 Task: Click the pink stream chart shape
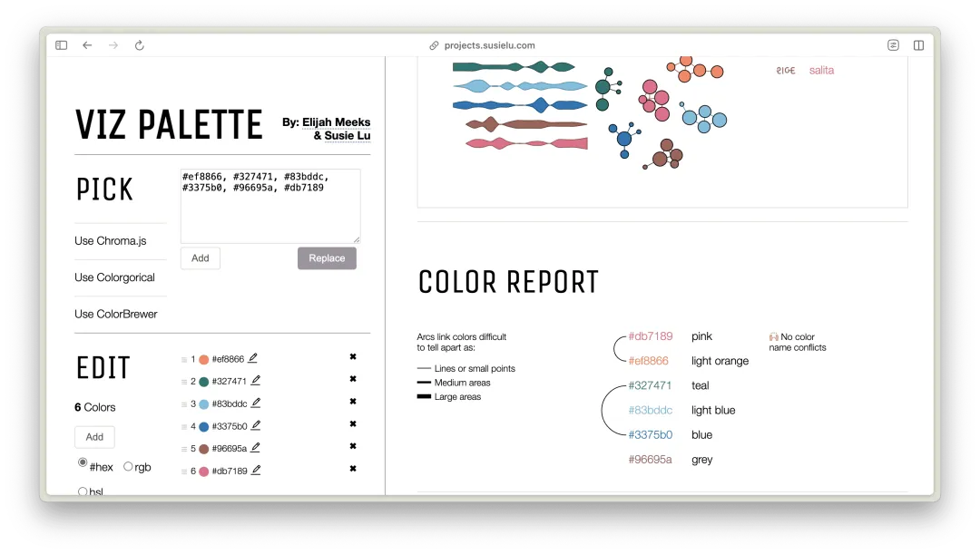pyautogui.click(x=527, y=143)
